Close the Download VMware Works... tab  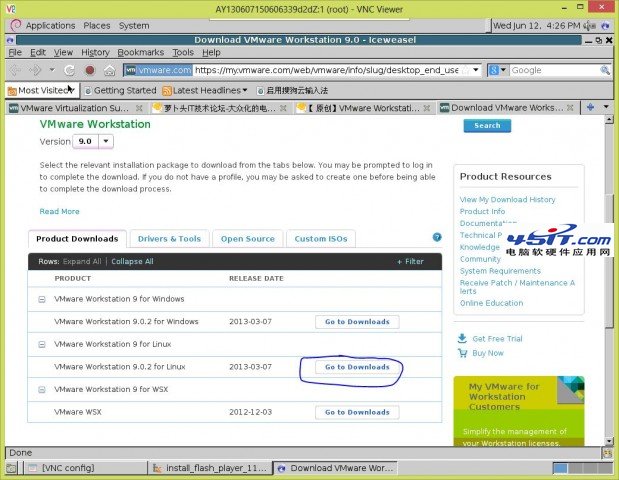570,107
